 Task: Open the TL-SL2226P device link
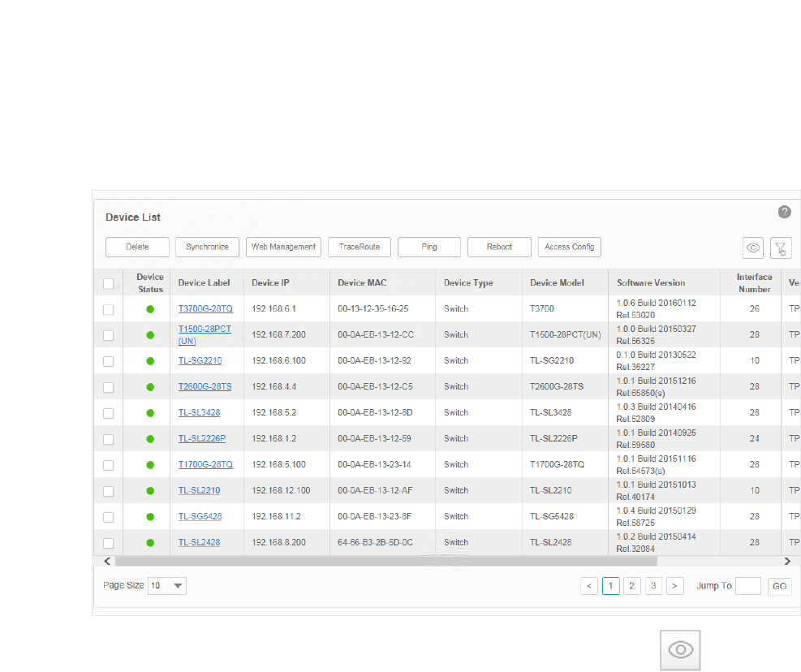(202, 438)
